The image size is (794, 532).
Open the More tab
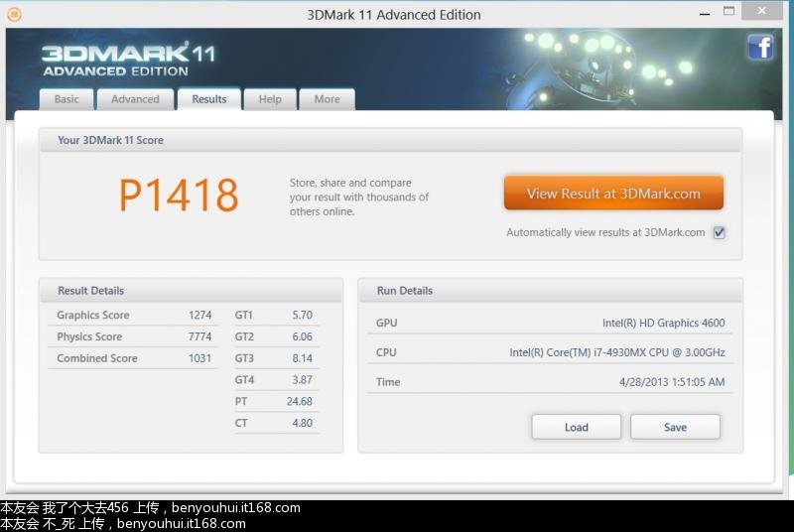pos(328,99)
